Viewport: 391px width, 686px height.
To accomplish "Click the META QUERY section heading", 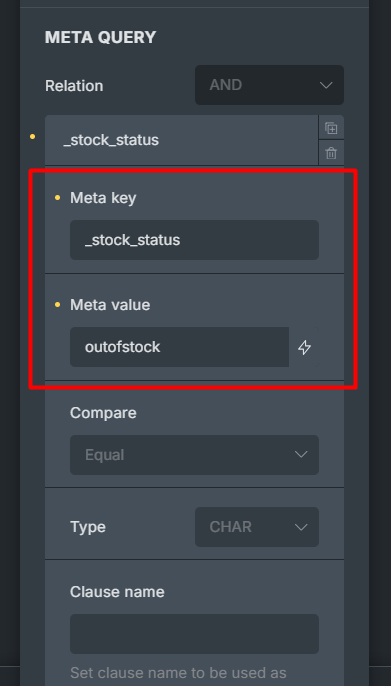I will pos(101,37).
